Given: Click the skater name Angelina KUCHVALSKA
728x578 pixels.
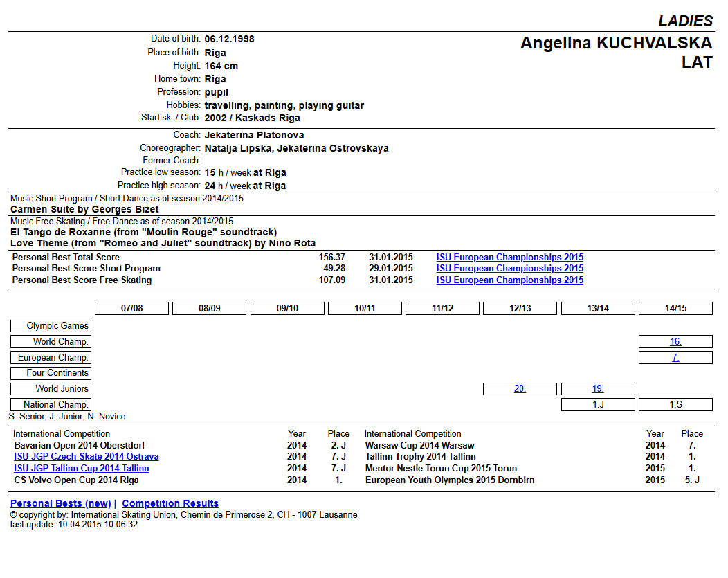Looking at the screenshot, I should point(616,43).
